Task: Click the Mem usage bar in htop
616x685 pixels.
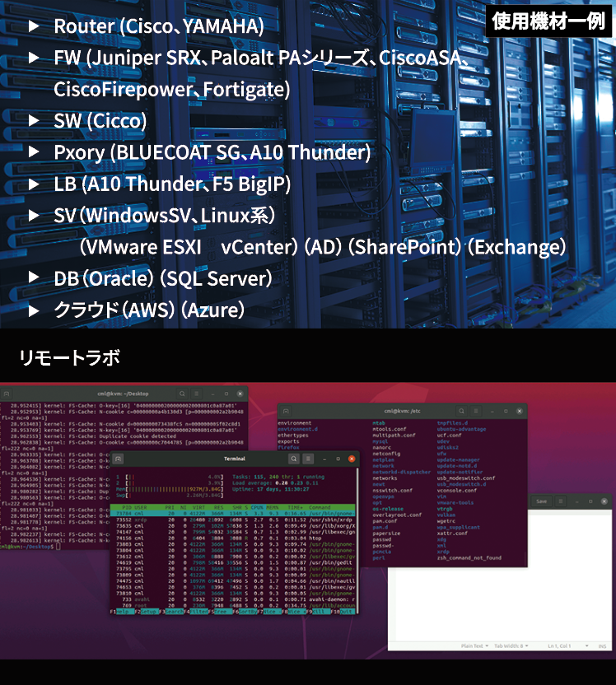Action: click(170, 489)
